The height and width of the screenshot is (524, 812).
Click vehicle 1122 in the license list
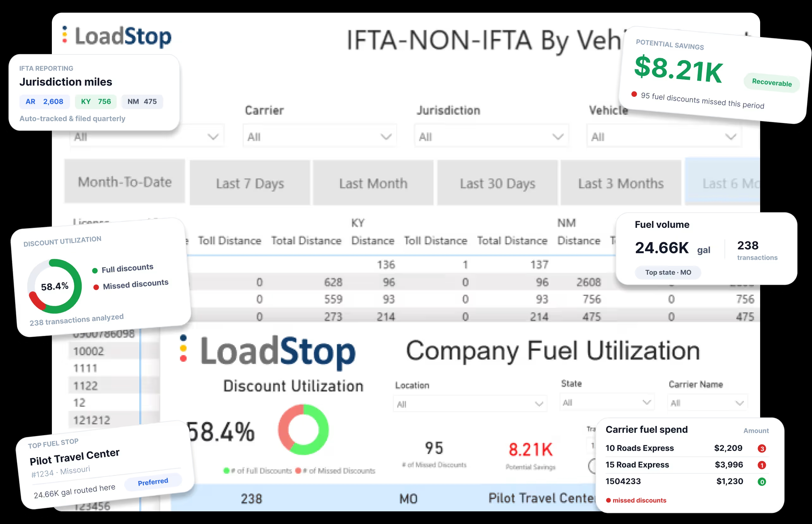point(85,386)
